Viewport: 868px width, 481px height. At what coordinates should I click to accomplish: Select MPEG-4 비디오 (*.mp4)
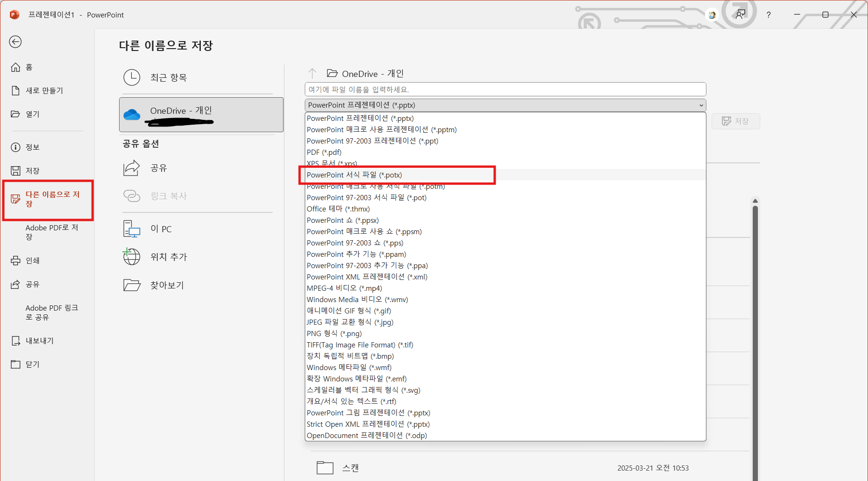tap(506, 288)
